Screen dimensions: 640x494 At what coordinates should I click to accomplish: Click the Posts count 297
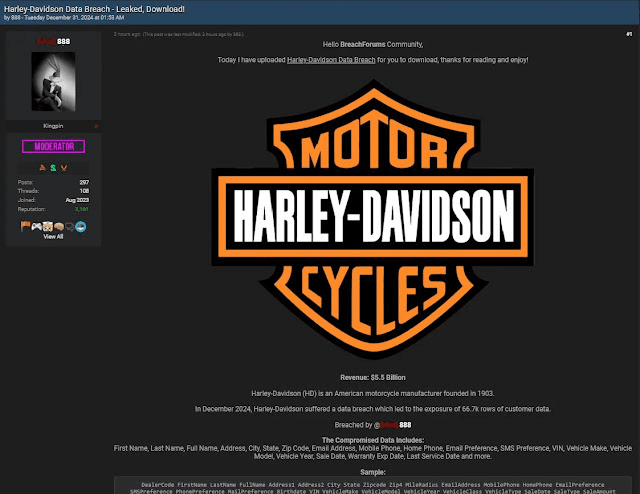click(x=84, y=182)
